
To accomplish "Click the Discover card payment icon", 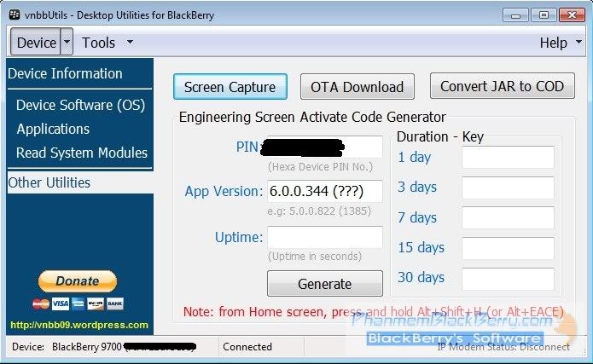I will (96, 303).
